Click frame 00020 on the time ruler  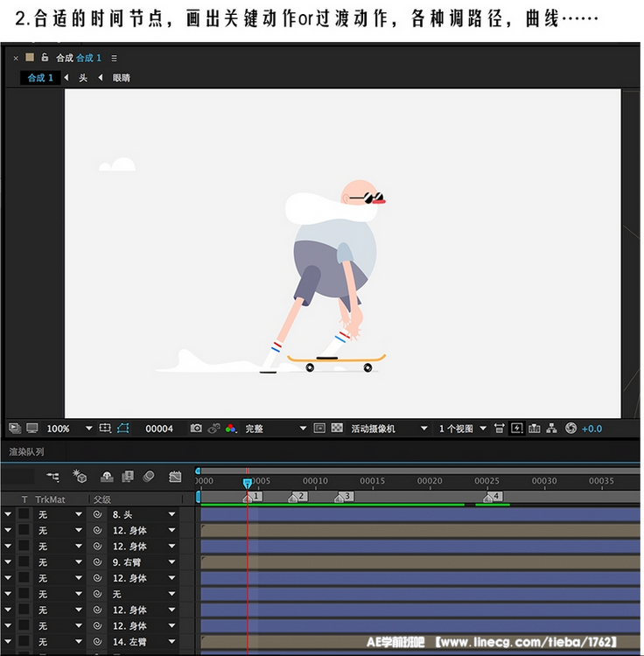click(430, 481)
